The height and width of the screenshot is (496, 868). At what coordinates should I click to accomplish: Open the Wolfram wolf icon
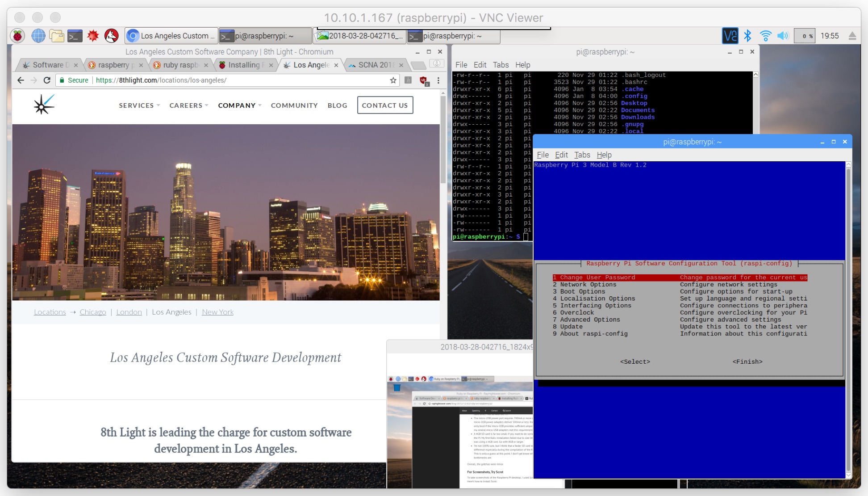click(111, 36)
